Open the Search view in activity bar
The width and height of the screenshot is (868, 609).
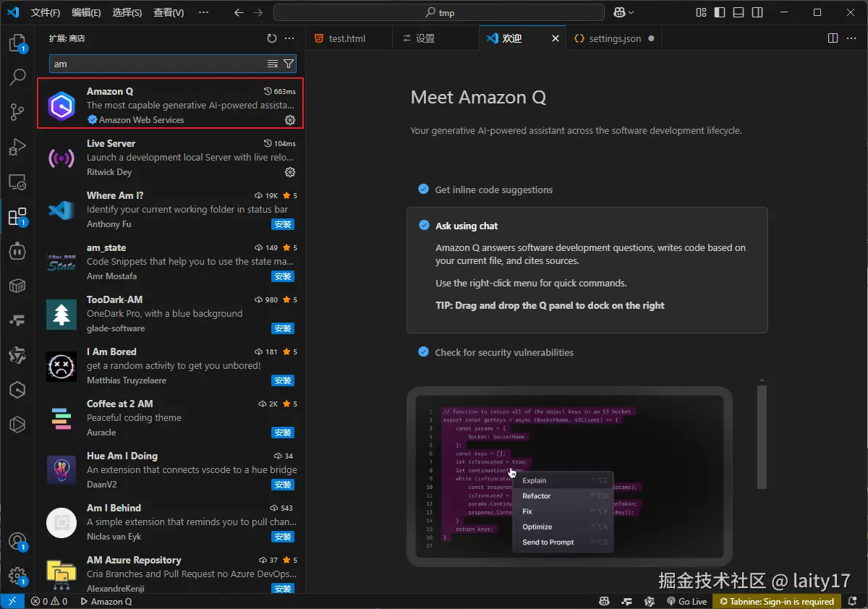pyautogui.click(x=17, y=77)
